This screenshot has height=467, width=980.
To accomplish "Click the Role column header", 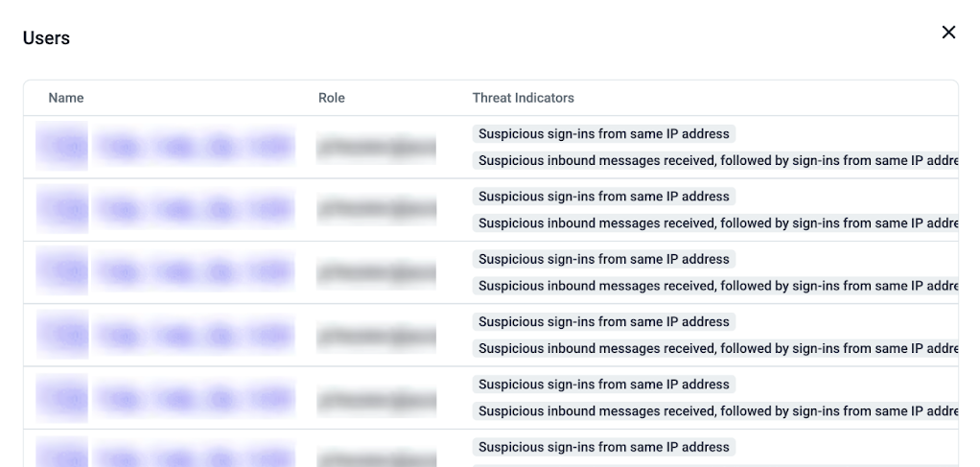I will click(331, 98).
